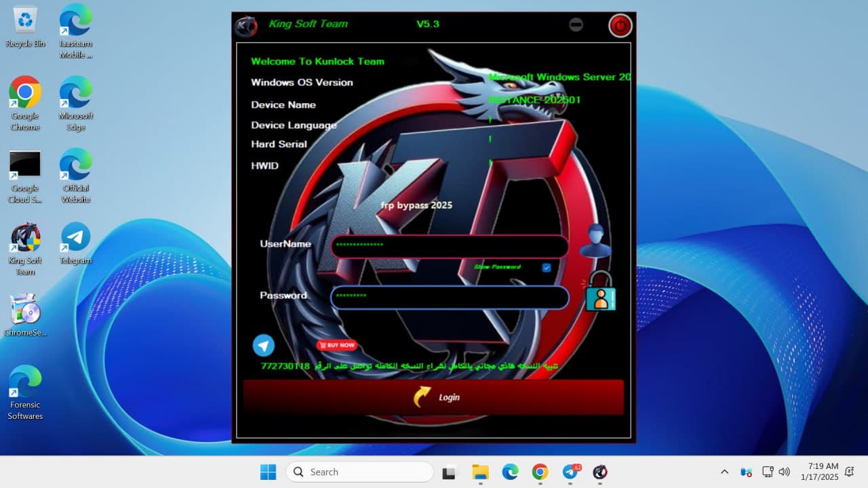This screenshot has height=488, width=868.
Task: Open Iaasteam Mobile desktop shortcut
Action: click(x=76, y=32)
